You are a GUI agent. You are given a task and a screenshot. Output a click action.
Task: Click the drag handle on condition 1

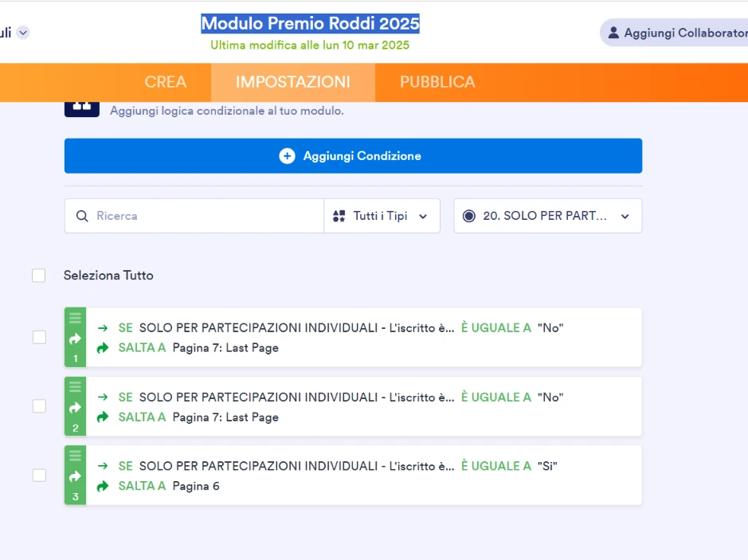(76, 318)
